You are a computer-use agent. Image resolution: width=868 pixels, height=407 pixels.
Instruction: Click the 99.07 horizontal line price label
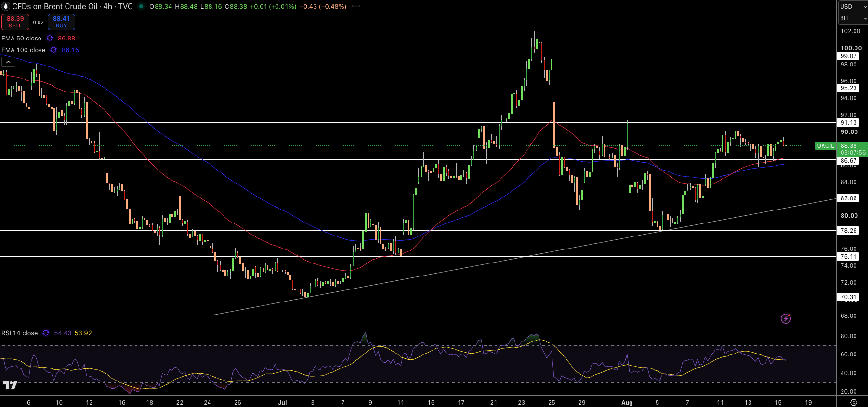pos(849,56)
